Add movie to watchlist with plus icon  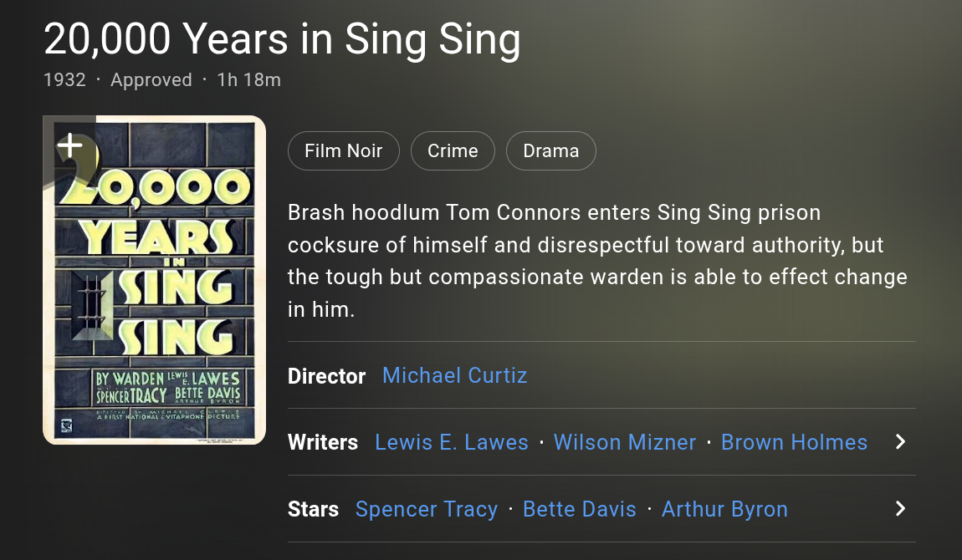[x=70, y=145]
